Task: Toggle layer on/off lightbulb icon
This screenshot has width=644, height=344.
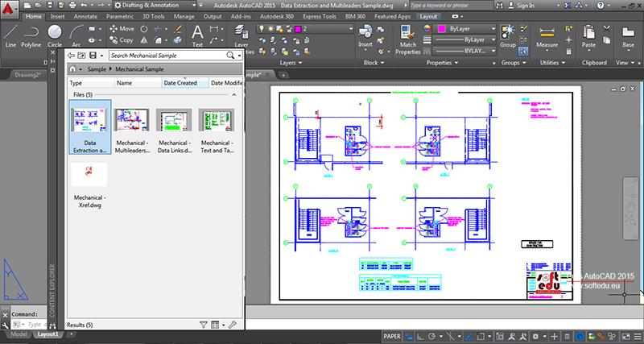Action: (261, 29)
